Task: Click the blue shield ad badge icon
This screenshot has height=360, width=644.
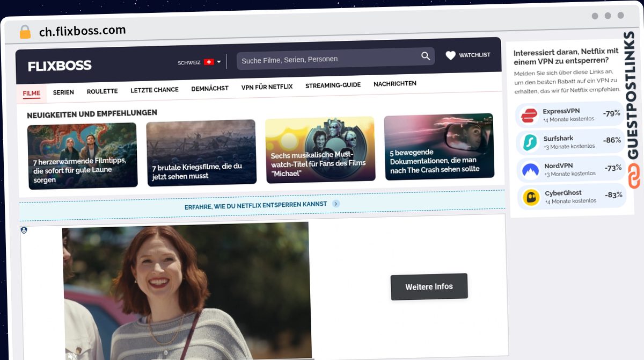Action: [x=24, y=230]
